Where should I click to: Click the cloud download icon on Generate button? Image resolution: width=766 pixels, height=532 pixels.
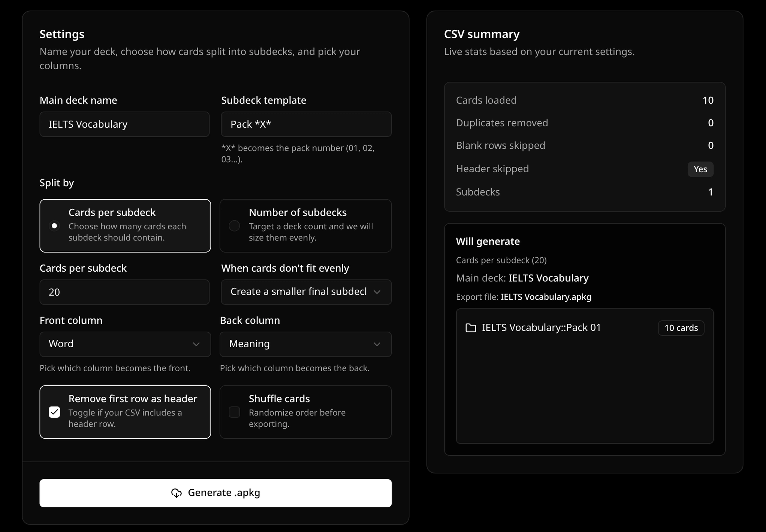176,493
